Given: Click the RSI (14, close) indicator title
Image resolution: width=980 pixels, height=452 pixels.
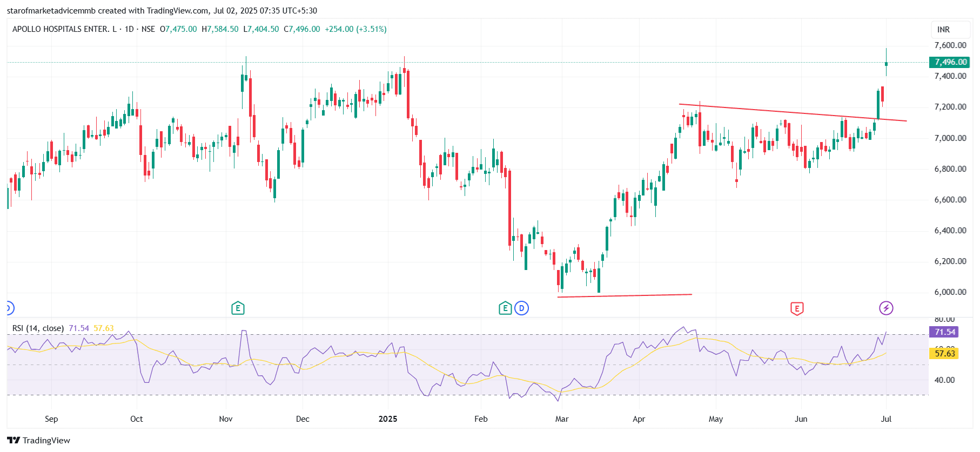Looking at the screenshot, I should point(38,328).
